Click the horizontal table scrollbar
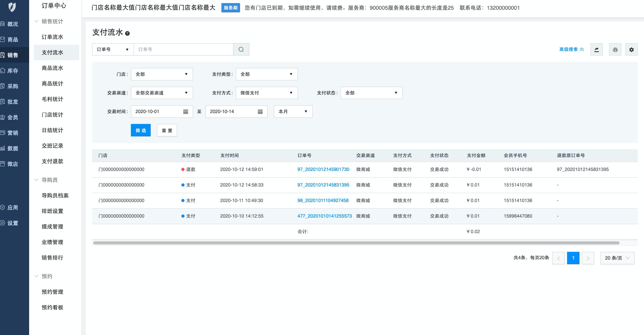The height and width of the screenshot is (335, 644). pyautogui.click(x=356, y=243)
